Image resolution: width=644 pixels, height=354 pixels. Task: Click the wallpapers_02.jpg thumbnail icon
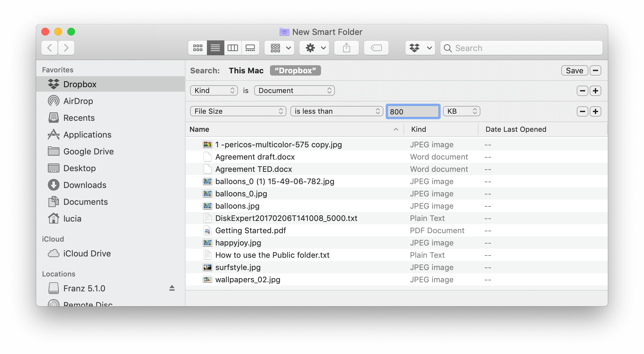tap(207, 280)
